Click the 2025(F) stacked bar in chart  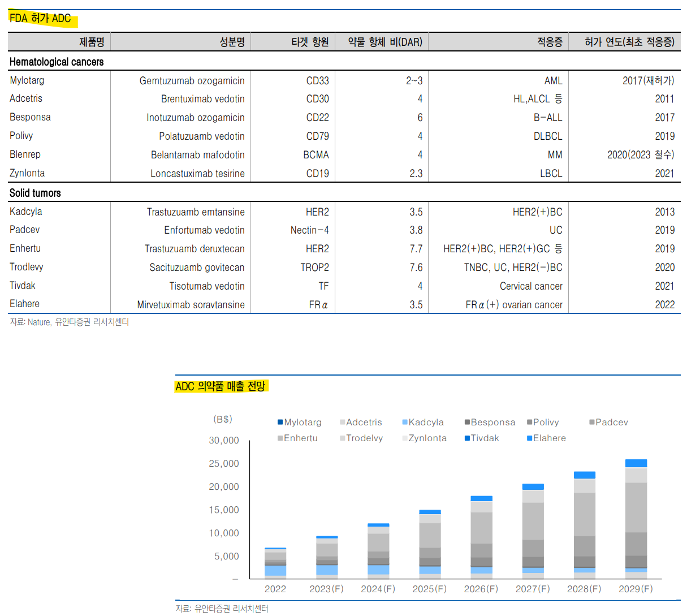point(430,544)
